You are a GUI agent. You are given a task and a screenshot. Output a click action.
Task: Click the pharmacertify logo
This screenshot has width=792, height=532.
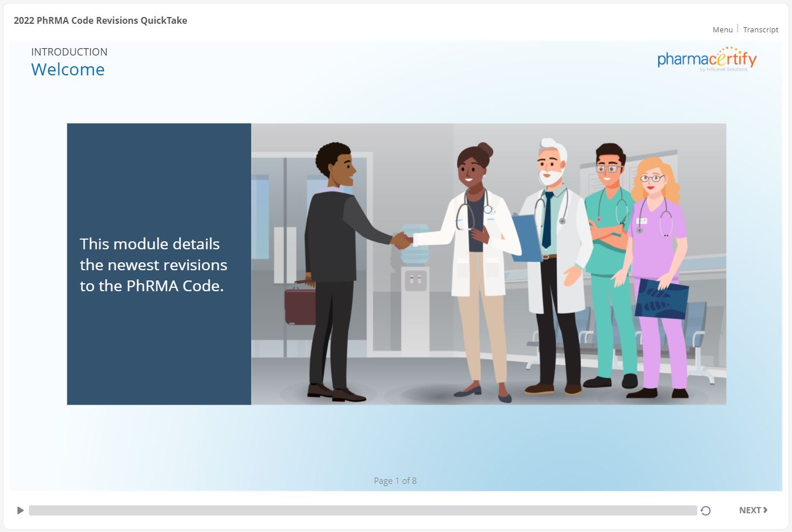pyautogui.click(x=706, y=59)
